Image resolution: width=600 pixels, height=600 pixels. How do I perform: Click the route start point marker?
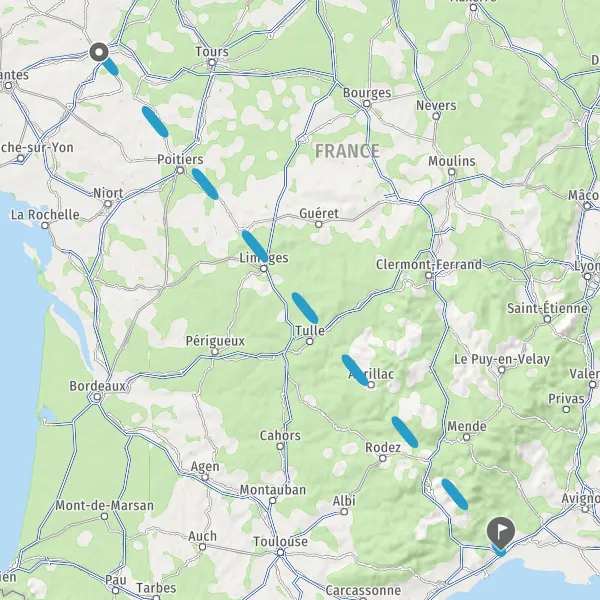(99, 52)
